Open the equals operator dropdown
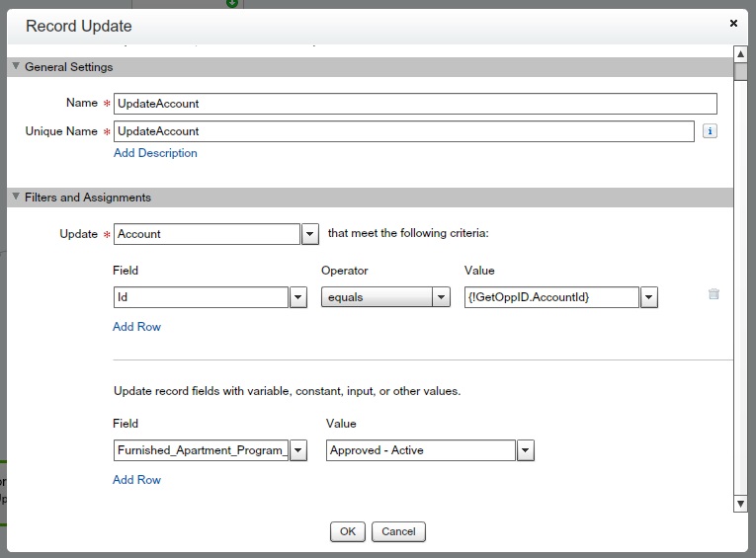Viewport: 756px width, 558px height. tap(441, 297)
